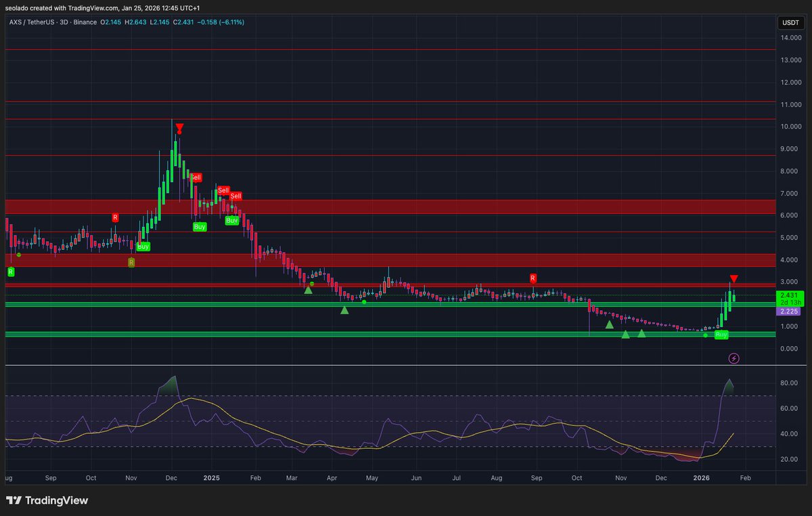The height and width of the screenshot is (516, 812).
Task: Click the green dot left of the 2026 Buy label
Action: tap(705, 335)
